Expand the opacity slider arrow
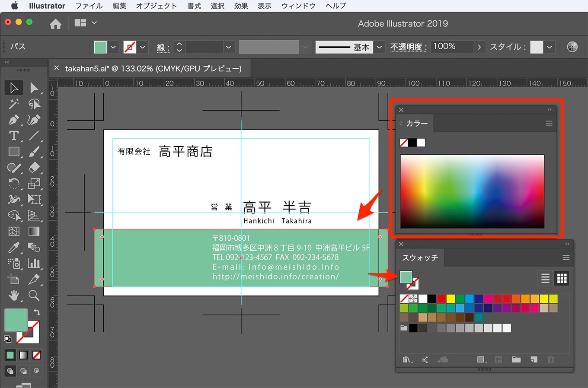Image resolution: width=588 pixels, height=388 pixels. pyautogui.click(x=479, y=47)
